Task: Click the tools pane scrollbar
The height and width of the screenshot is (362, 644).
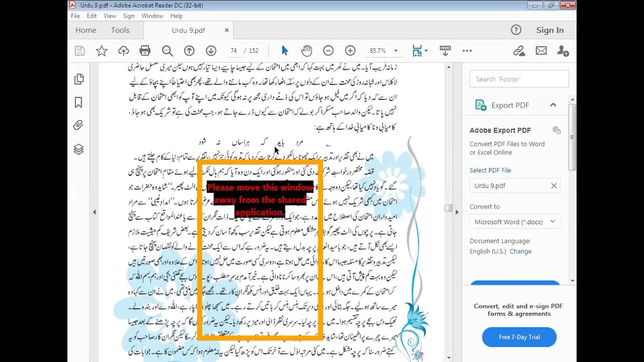Action: click(573, 138)
